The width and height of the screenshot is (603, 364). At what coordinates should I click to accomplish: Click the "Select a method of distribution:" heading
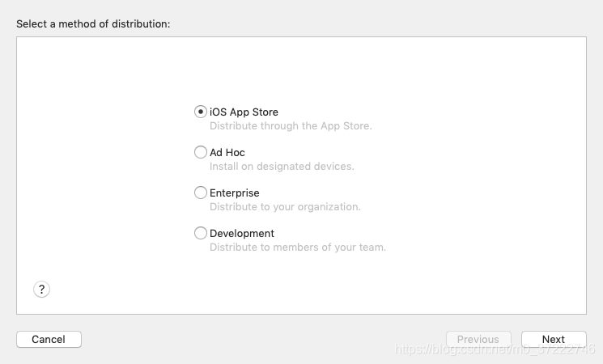pos(93,24)
